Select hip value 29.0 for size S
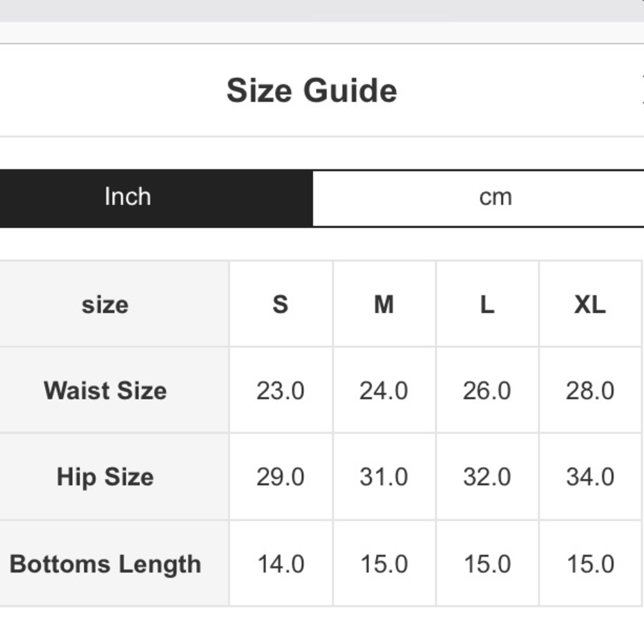 281,477
